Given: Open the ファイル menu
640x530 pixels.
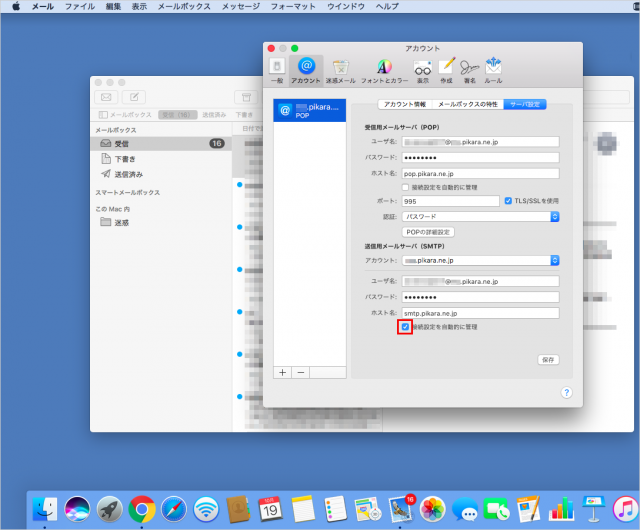Looking at the screenshot, I should pos(80,6).
